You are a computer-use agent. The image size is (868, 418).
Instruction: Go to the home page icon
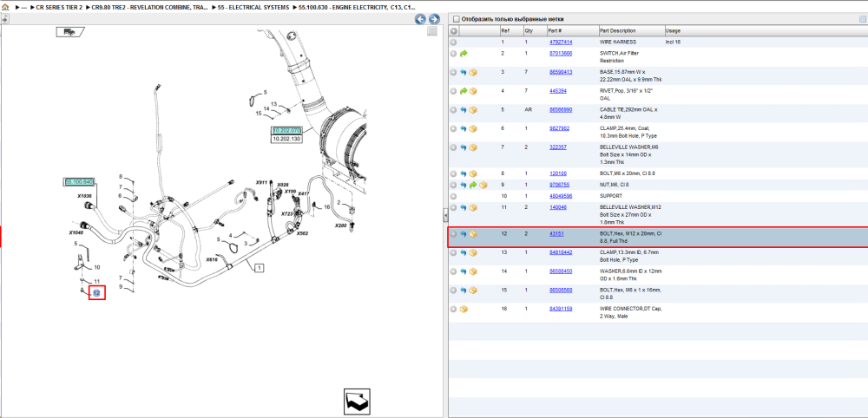pyautogui.click(x=5, y=8)
